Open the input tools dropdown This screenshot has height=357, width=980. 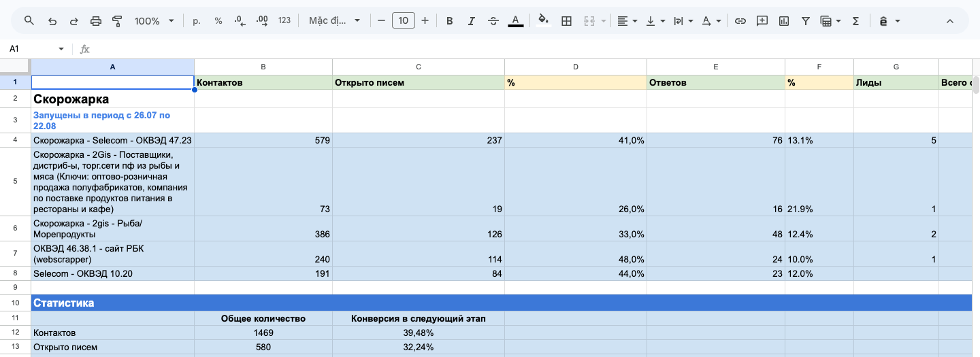pyautogui.click(x=889, y=21)
